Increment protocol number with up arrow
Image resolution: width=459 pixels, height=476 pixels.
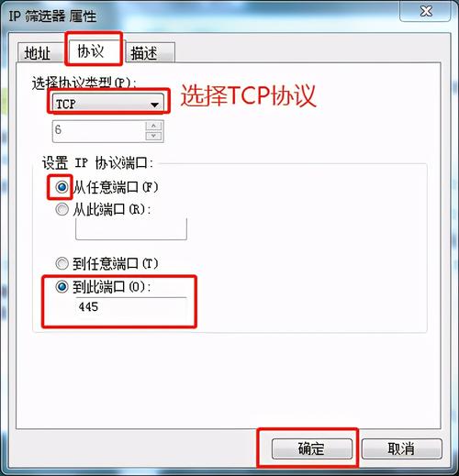pos(153,126)
